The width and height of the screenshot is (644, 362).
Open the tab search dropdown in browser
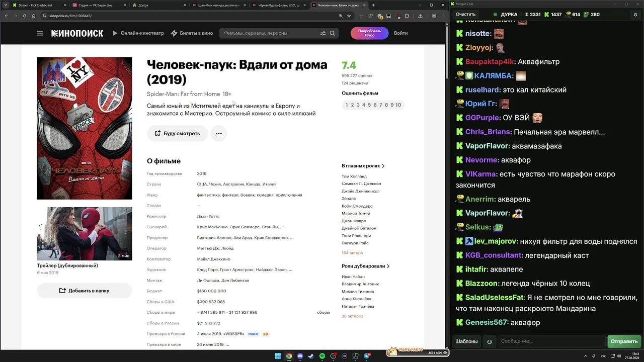pos(6,5)
